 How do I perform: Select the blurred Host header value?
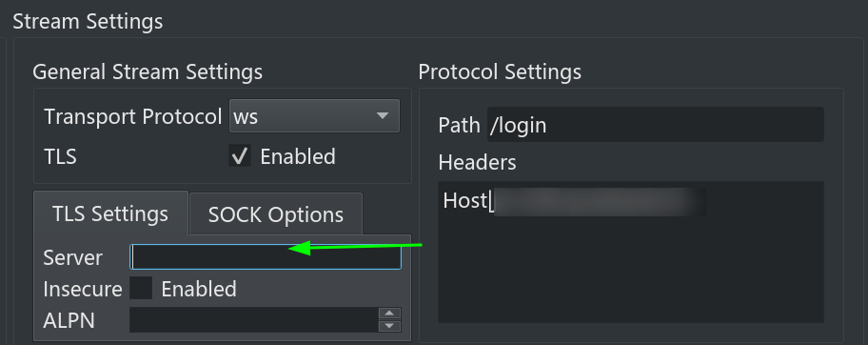click(x=599, y=201)
